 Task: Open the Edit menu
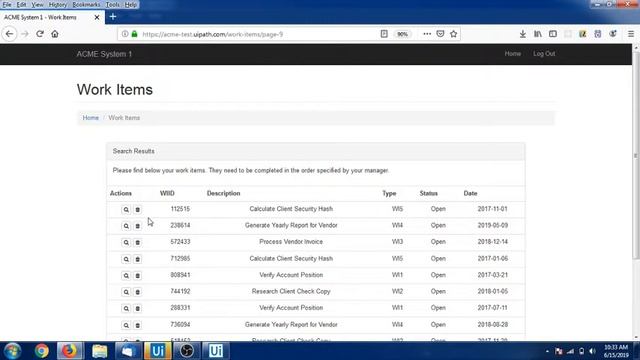(x=21, y=4)
